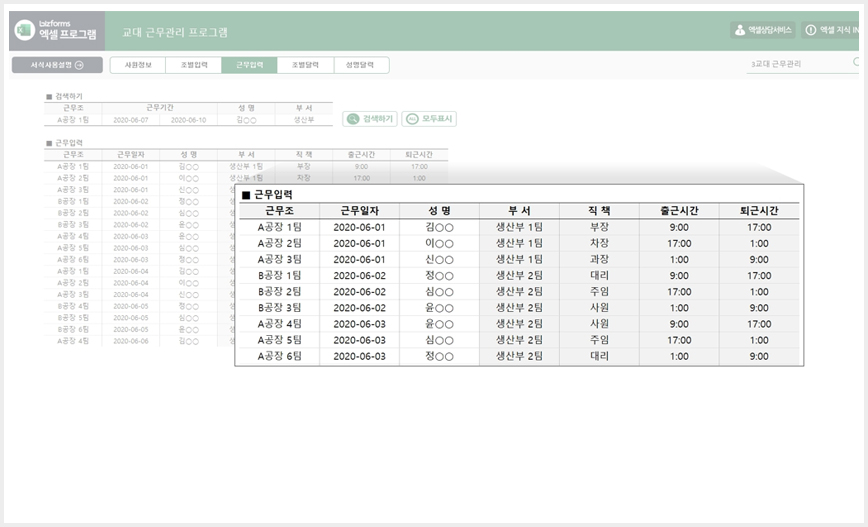Screen dimensions: 868x527
Task: Select the B공장 6팀 cell
Action: pos(73,329)
